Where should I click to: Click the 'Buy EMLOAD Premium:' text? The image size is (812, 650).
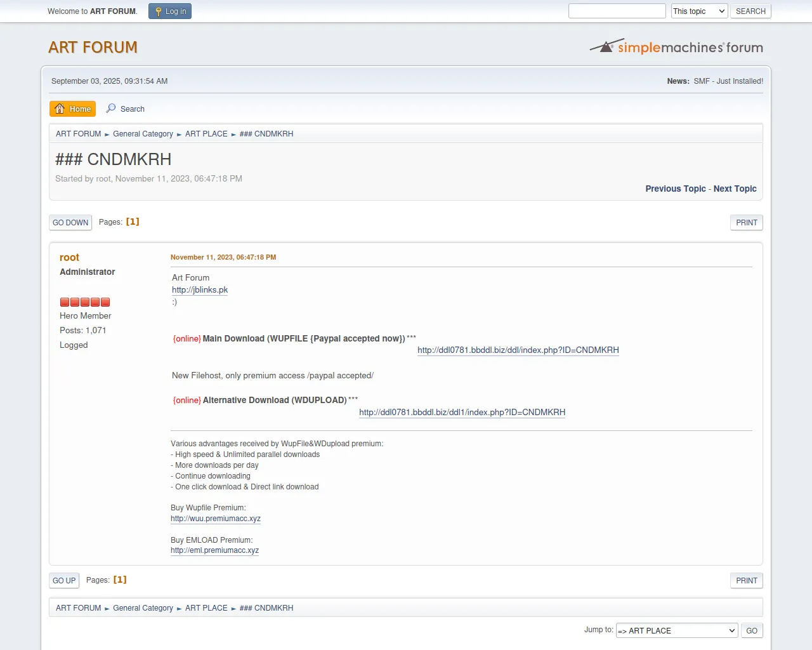tap(211, 540)
